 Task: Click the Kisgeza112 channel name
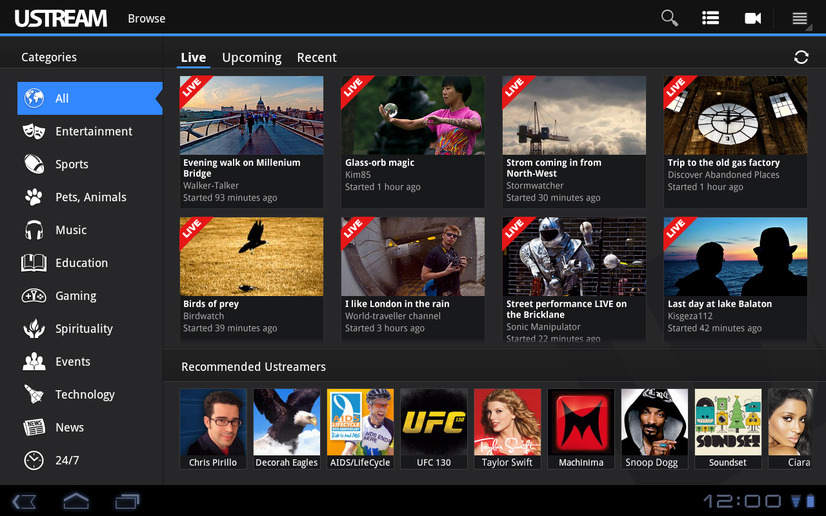(x=690, y=316)
